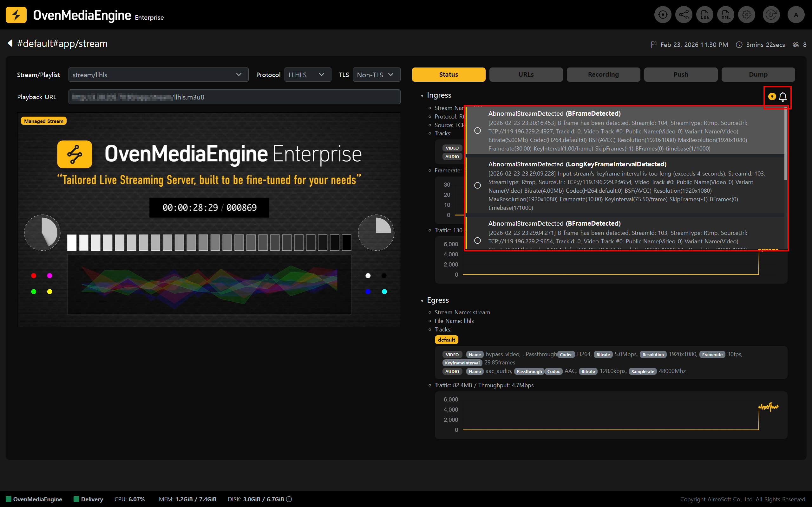
Task: Click the power restart icon
Action: (x=771, y=15)
